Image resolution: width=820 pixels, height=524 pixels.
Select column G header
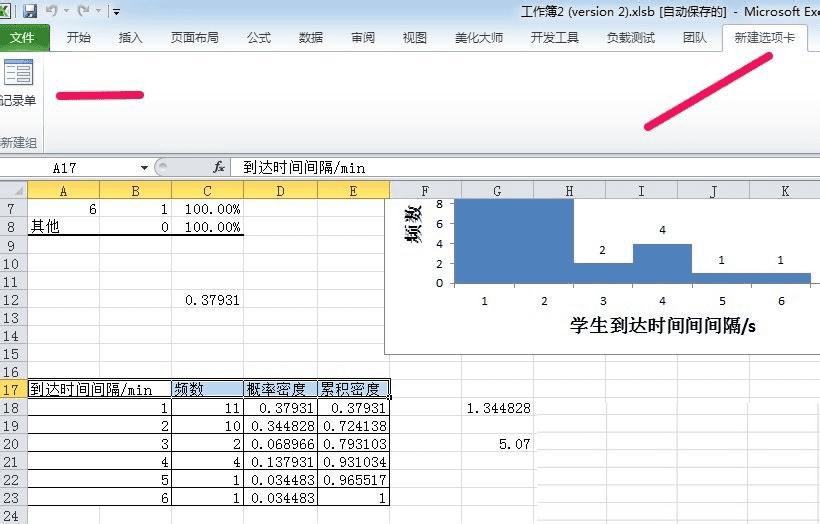(x=497, y=191)
